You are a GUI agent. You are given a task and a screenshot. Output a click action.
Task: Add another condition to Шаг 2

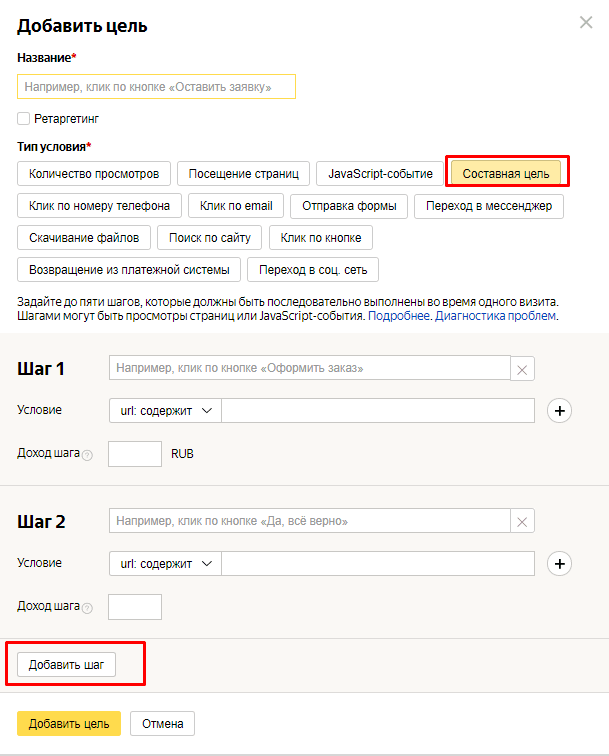(559, 564)
